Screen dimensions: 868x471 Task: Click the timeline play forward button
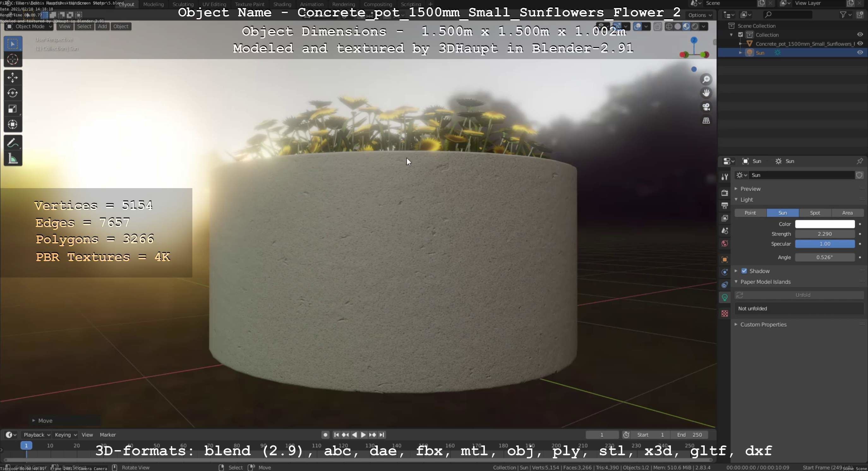(363, 435)
